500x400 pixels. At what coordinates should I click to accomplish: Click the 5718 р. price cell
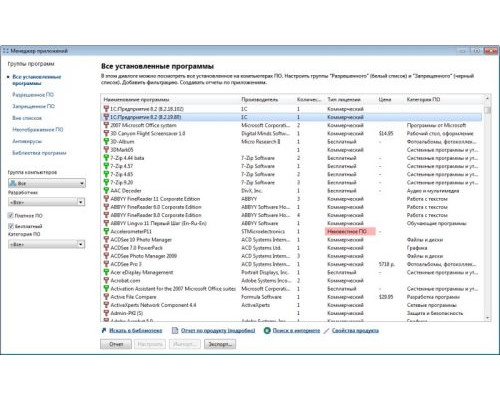point(387,264)
